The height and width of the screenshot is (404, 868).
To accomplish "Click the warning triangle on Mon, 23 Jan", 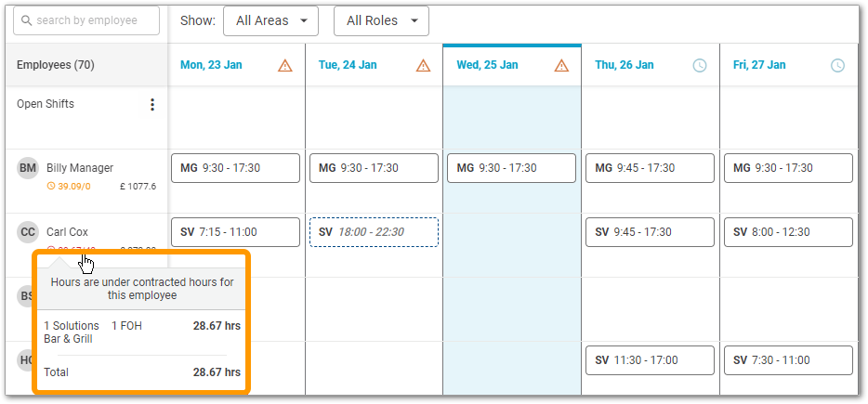I will coord(284,66).
